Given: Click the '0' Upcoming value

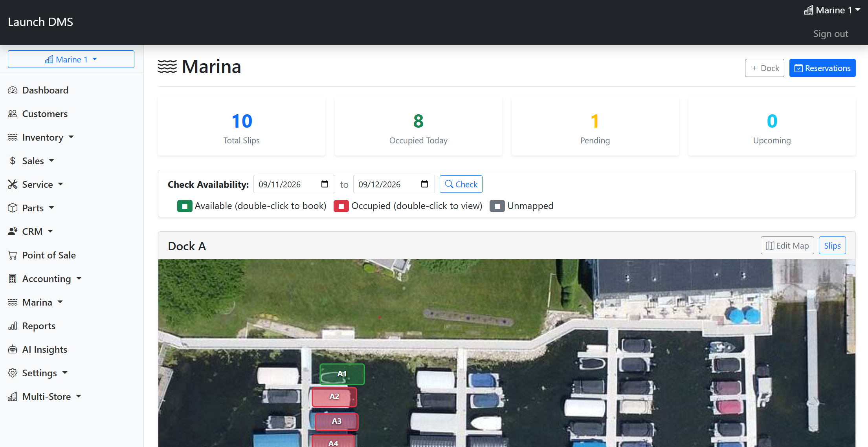Looking at the screenshot, I should pyautogui.click(x=772, y=121).
